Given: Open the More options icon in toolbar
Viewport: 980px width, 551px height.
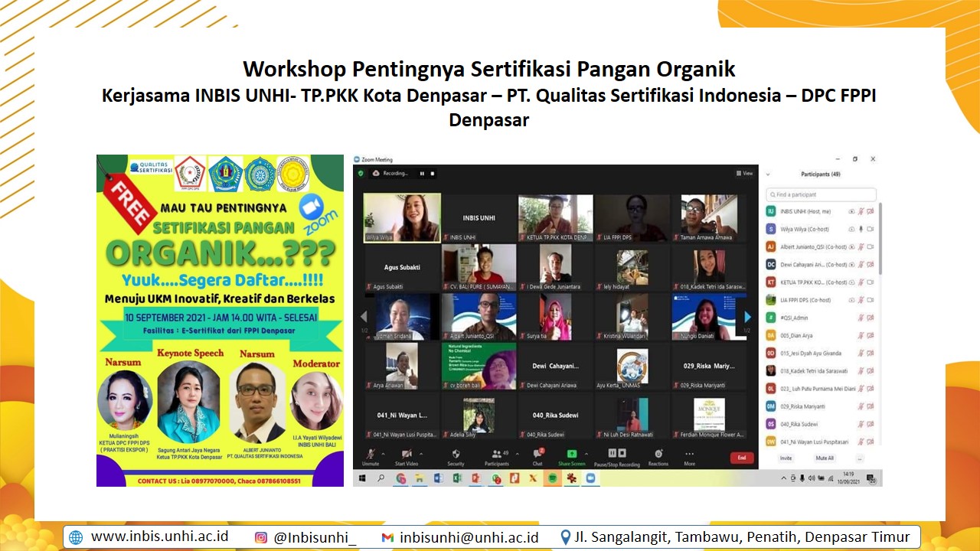Looking at the screenshot, I should (x=689, y=454).
